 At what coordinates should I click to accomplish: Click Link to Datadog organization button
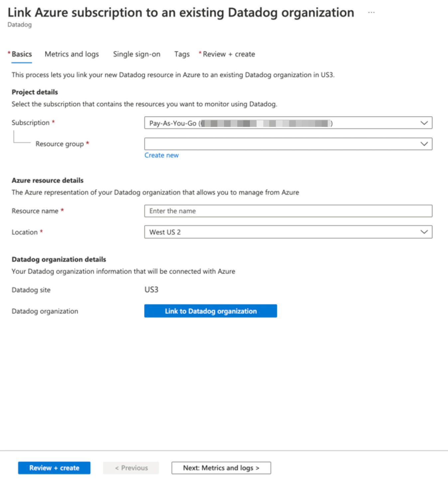210,311
